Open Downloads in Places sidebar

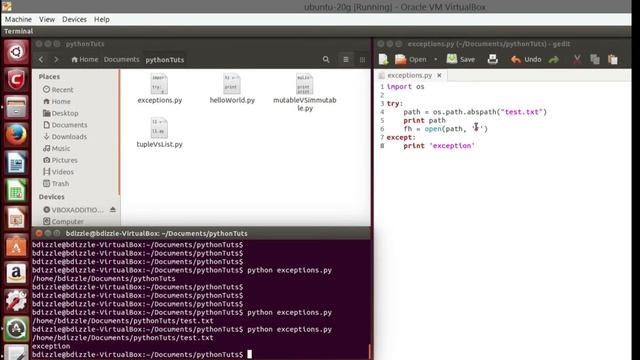pyautogui.click(x=65, y=137)
